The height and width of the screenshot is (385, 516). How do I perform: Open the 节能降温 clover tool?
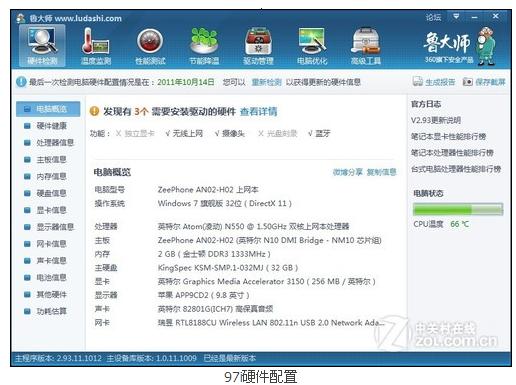coord(204,46)
